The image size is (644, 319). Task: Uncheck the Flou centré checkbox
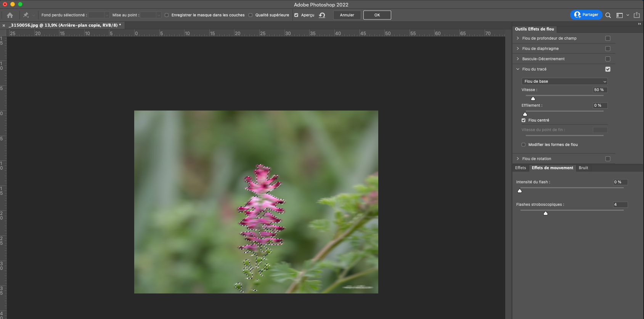(524, 120)
